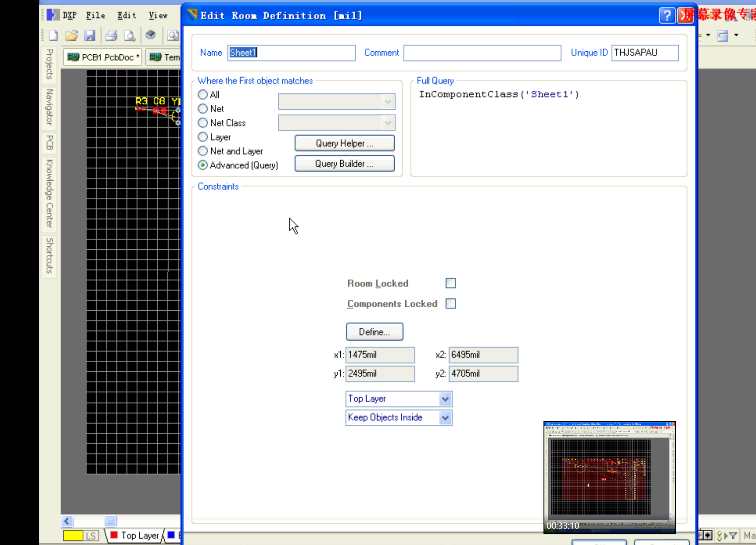The height and width of the screenshot is (545, 756).
Task: Switch to the PCB1.PcbDoc tab
Action: (103, 57)
